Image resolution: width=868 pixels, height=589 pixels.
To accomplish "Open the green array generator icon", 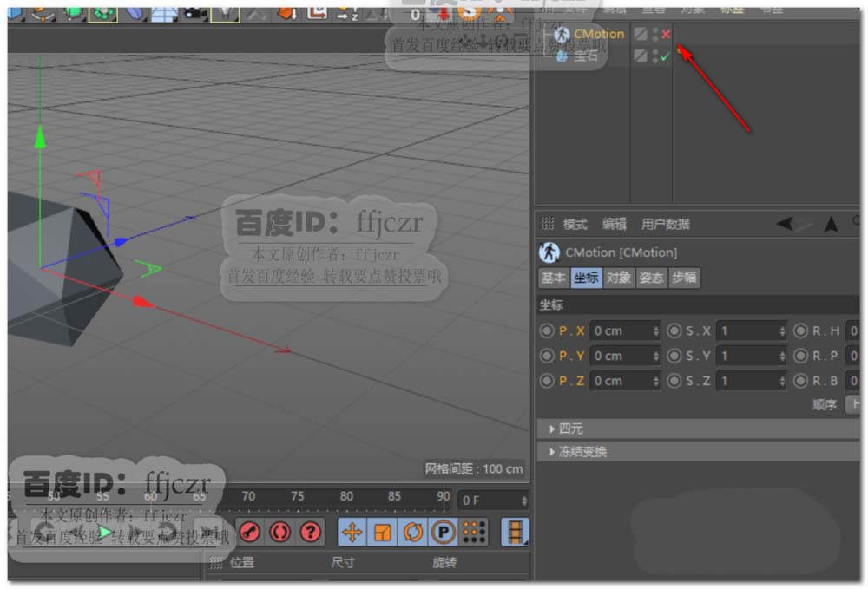I will (103, 13).
